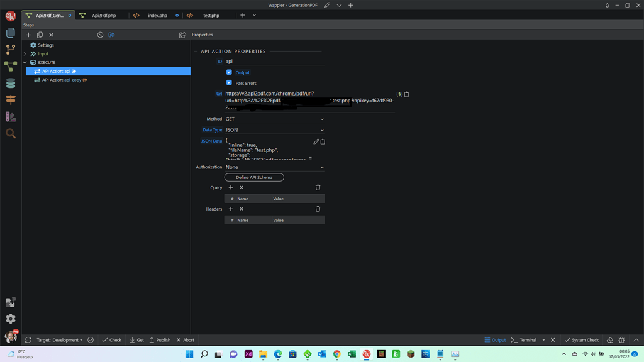
Task: Open the Theme Manager sidebar icon
Action: (11, 116)
